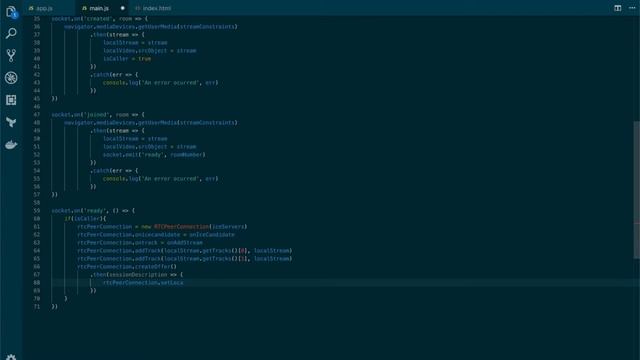Click line number 47 in the gutter
The height and width of the screenshot is (360, 640).
37,115
